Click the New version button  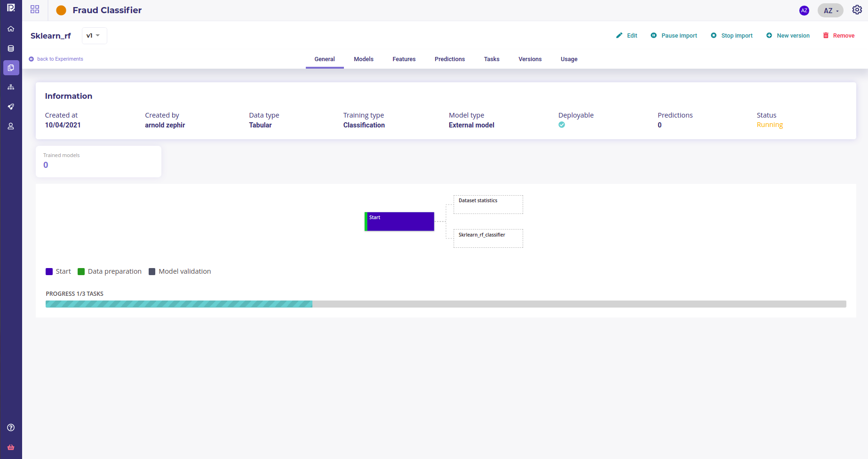pos(788,36)
